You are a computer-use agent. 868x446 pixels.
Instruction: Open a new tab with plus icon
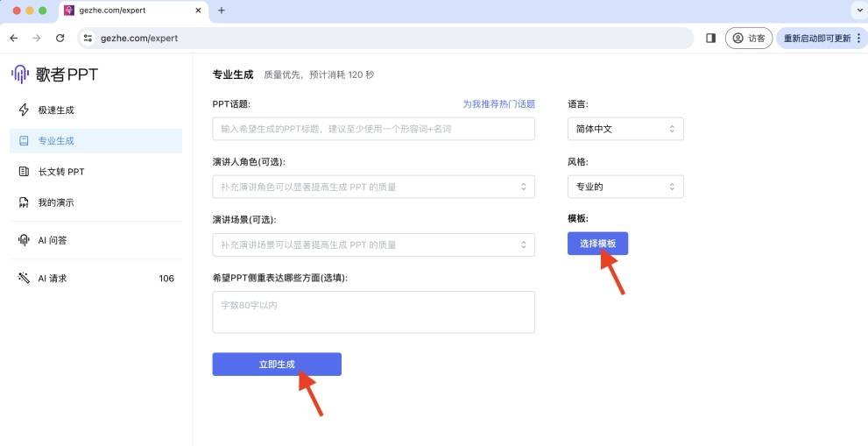pos(222,11)
